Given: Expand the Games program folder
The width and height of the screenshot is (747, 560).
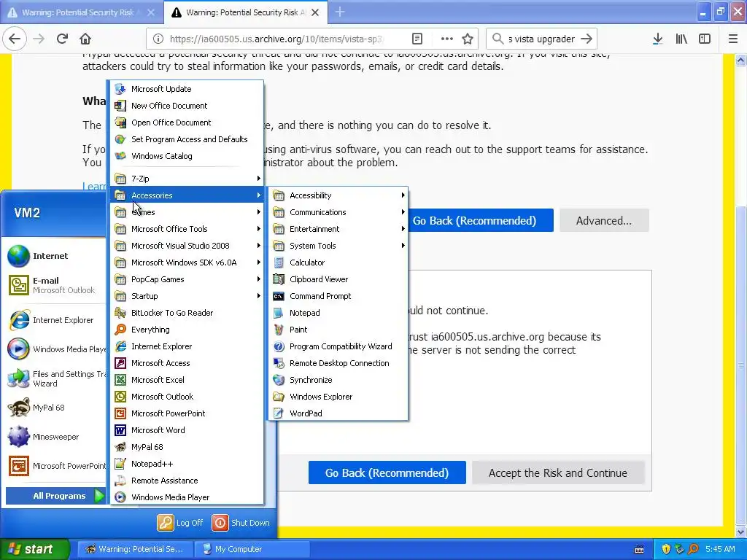Looking at the screenshot, I should point(187,212).
